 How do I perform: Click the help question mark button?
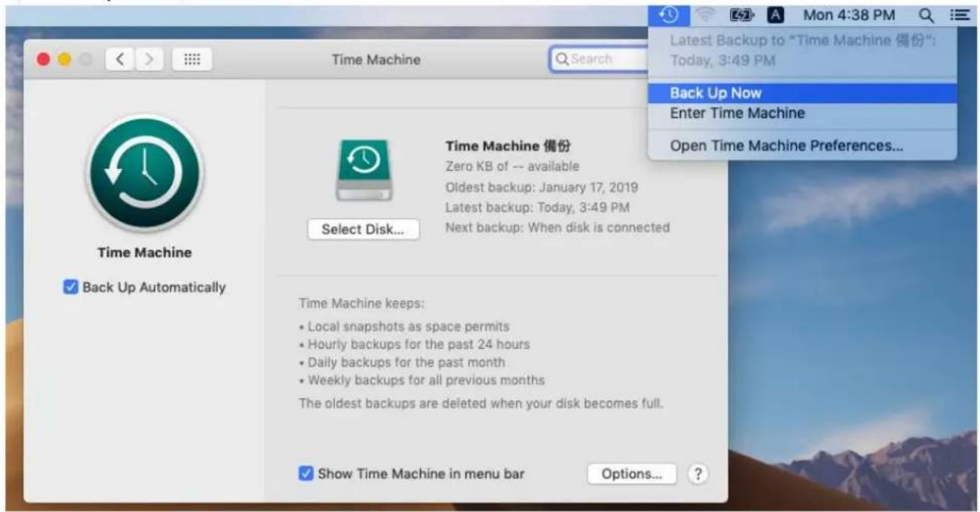click(x=697, y=474)
